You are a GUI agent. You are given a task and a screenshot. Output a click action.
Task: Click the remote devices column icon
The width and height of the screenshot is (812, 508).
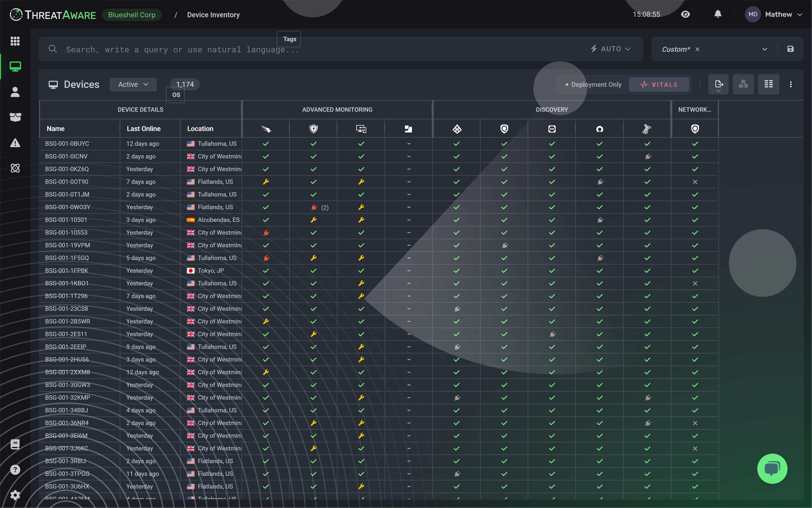(361, 129)
